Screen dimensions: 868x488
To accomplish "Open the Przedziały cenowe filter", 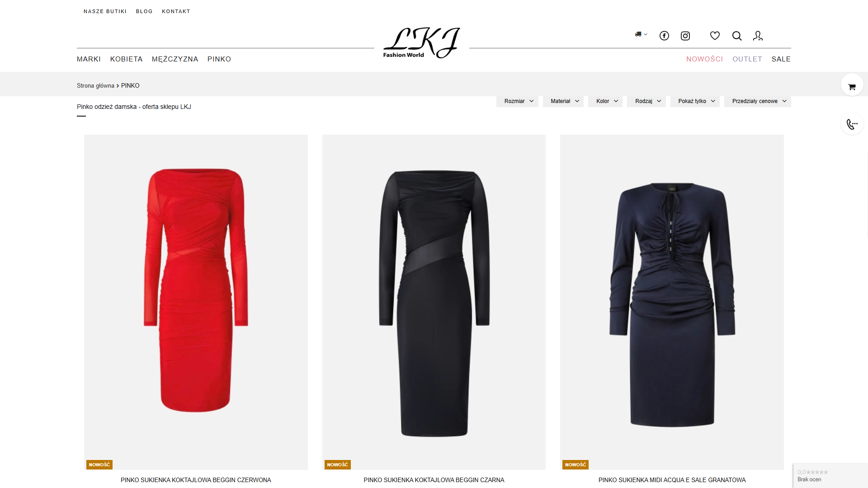I will [758, 101].
